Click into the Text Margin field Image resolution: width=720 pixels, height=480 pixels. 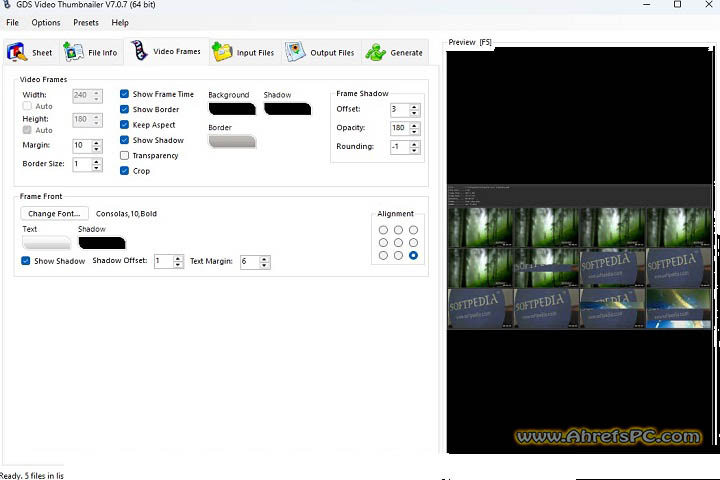[250, 262]
